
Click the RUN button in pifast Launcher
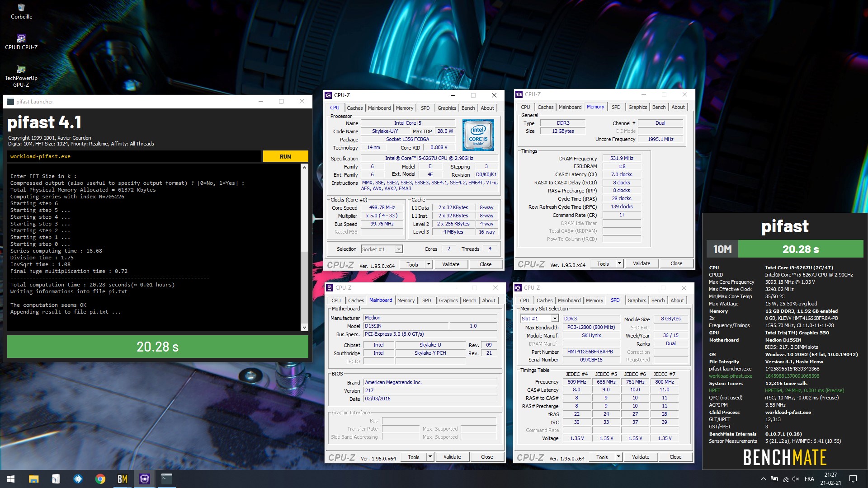pyautogui.click(x=285, y=156)
